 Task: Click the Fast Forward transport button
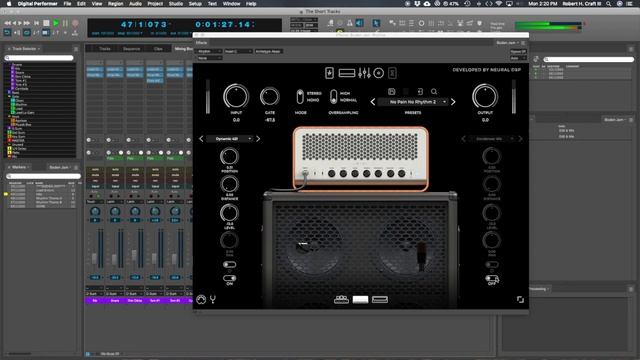point(27,23)
